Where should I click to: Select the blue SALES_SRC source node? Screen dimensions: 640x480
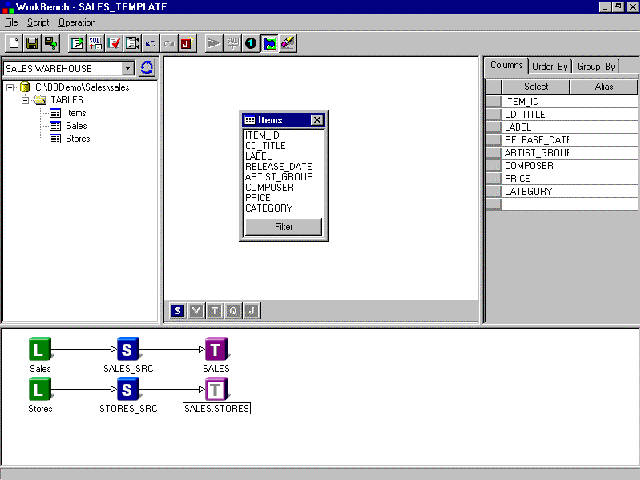(129, 349)
